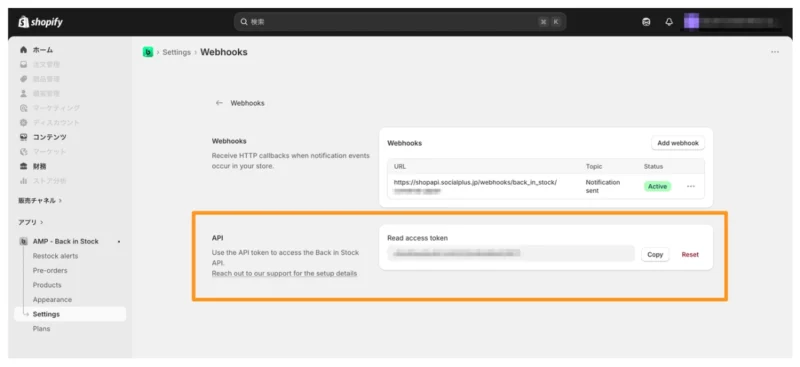Click 注文管理 in sidebar

click(46, 64)
